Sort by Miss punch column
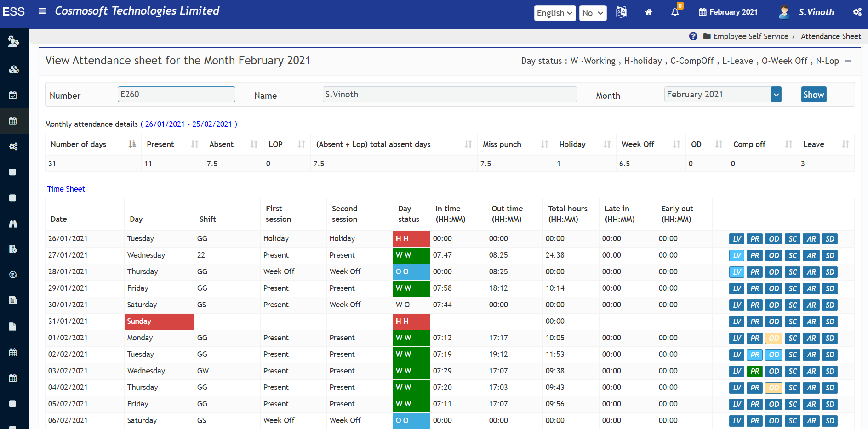 coord(515,144)
